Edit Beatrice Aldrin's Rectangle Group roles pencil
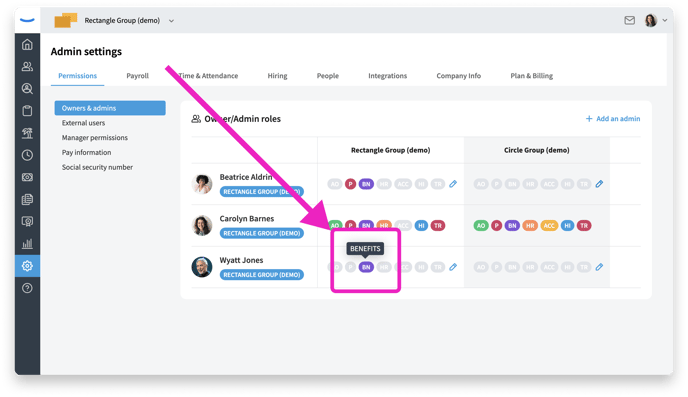 coord(453,184)
